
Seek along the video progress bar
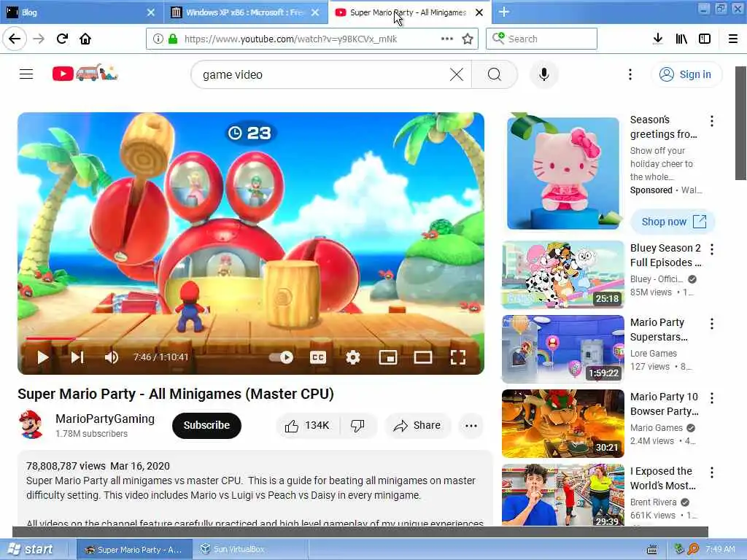coord(251,338)
